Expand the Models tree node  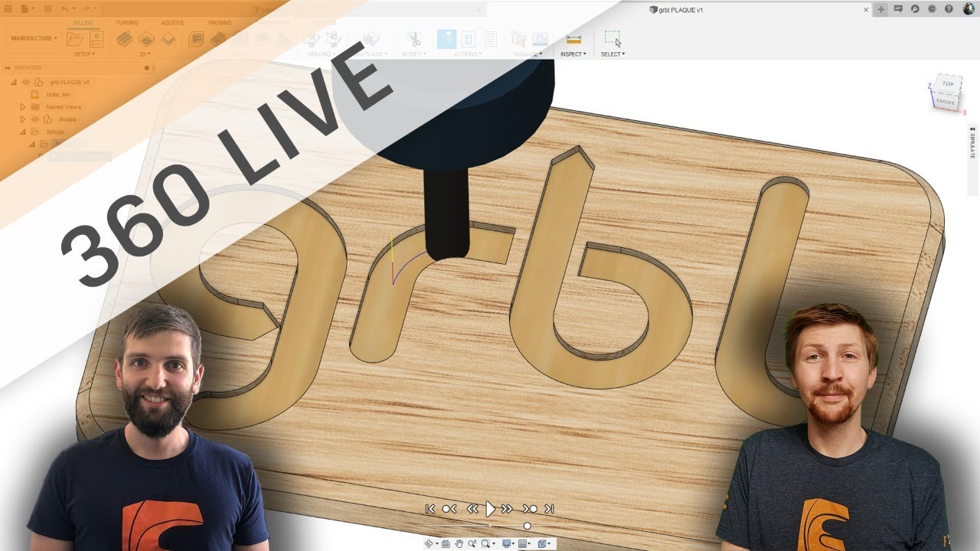23,119
